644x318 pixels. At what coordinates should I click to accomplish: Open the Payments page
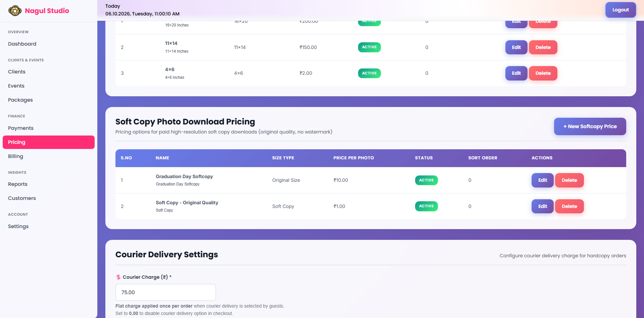21,128
